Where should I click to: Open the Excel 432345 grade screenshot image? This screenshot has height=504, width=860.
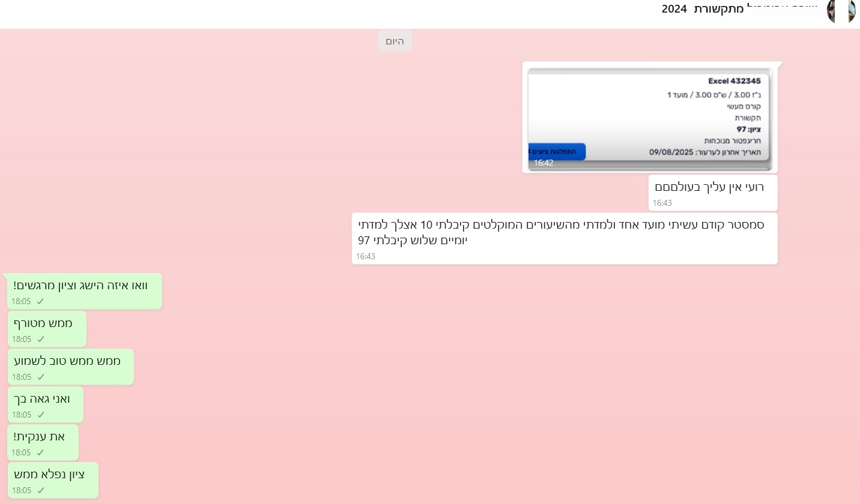[x=649, y=114]
